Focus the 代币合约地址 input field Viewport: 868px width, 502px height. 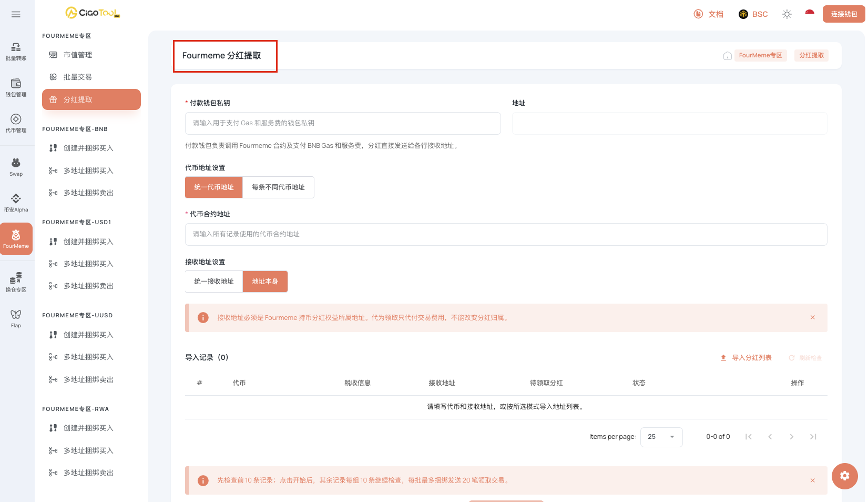[x=506, y=234]
